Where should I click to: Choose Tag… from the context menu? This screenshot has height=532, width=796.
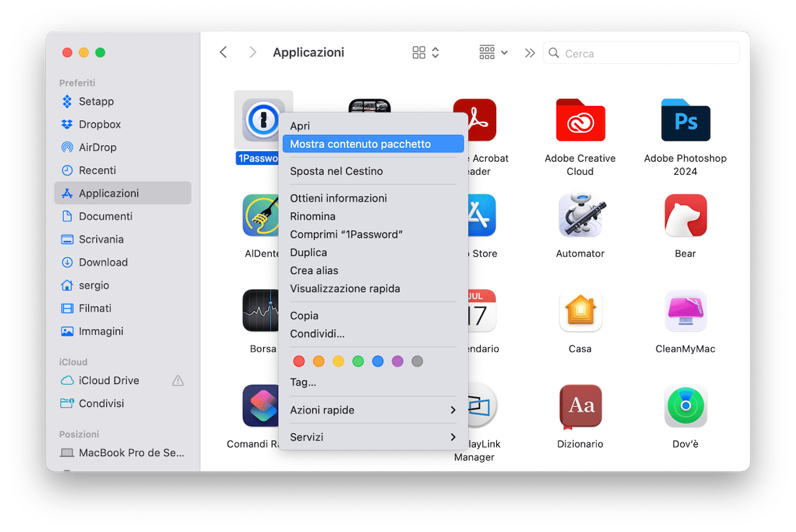(373, 382)
